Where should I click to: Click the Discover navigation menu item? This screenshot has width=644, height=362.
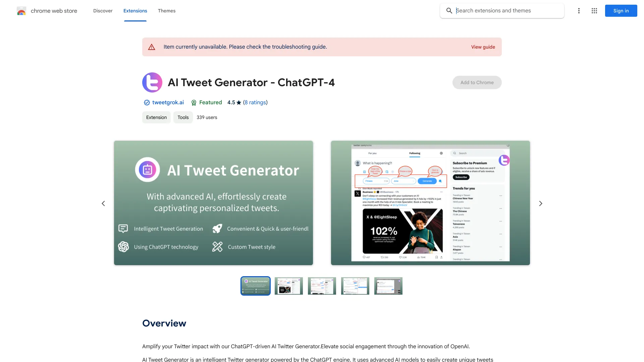pyautogui.click(x=102, y=10)
